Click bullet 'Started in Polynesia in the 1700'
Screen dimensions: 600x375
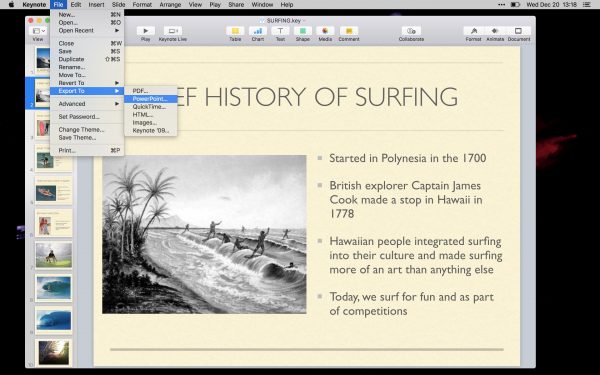[x=408, y=158]
